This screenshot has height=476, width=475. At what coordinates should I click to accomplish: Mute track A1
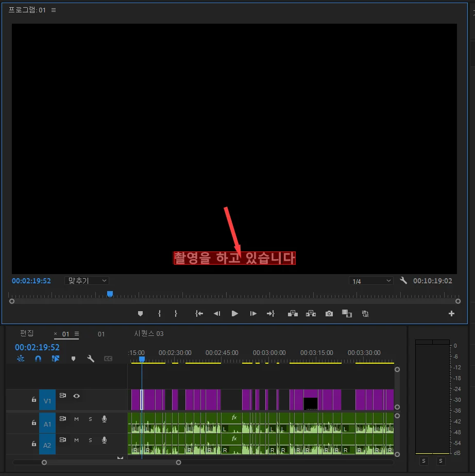point(76,419)
